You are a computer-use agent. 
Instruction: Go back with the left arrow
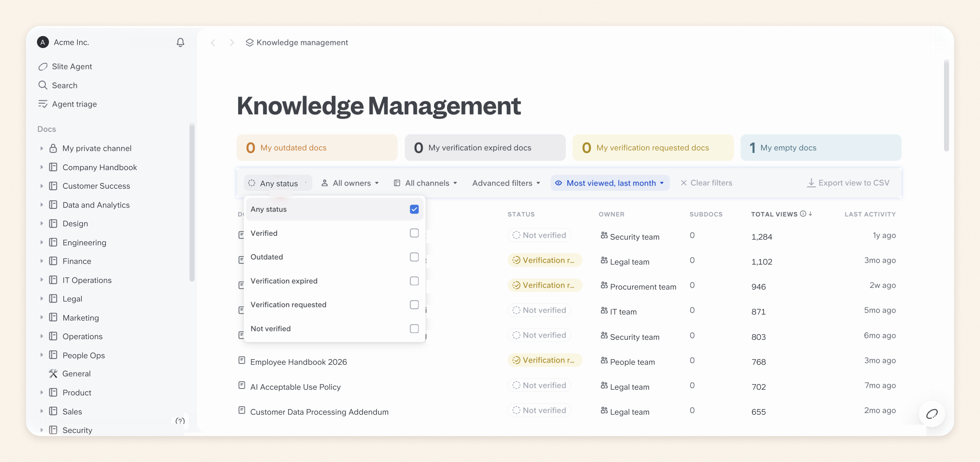coord(213,43)
